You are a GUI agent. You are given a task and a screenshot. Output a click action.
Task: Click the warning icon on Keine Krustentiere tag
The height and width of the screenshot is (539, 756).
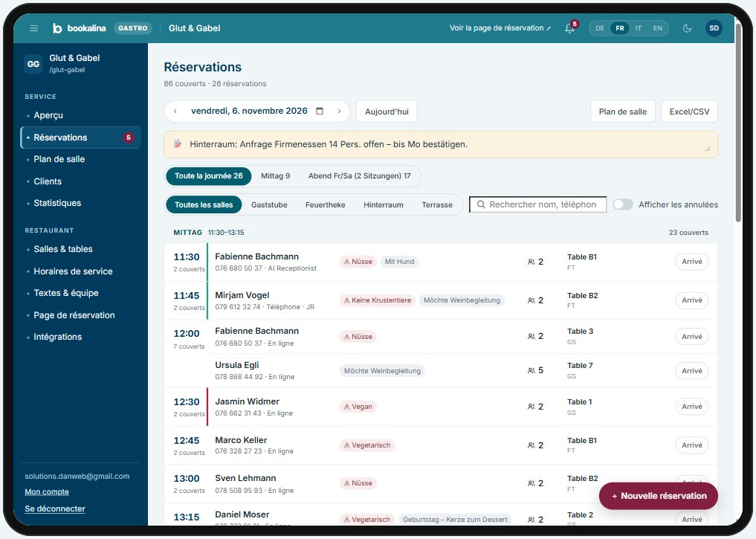346,300
